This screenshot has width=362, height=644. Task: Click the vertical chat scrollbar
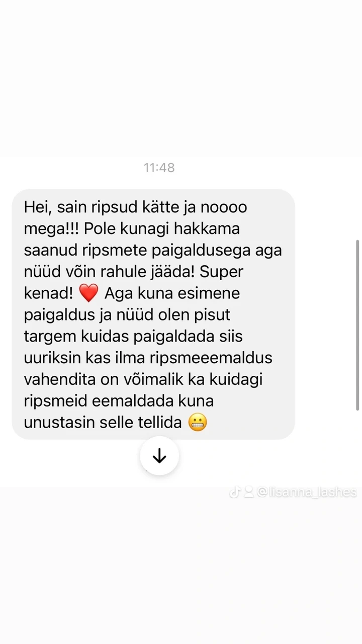357,325
